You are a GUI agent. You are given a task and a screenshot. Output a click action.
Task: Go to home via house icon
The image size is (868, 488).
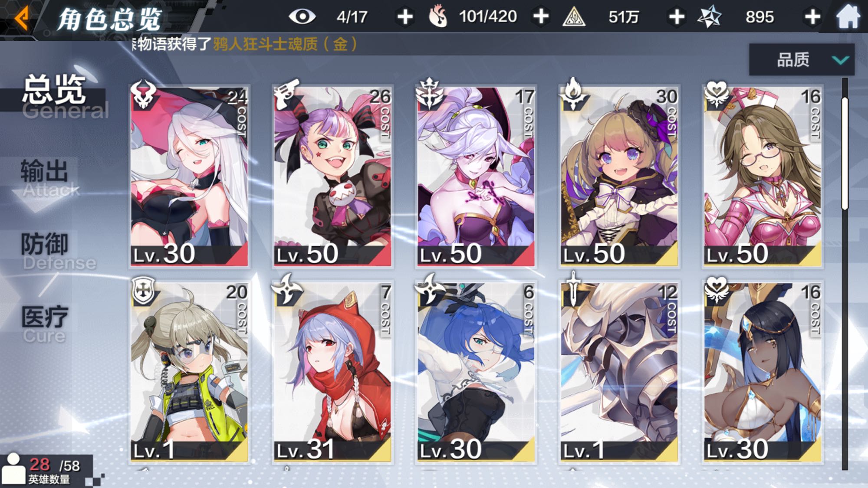(x=848, y=17)
